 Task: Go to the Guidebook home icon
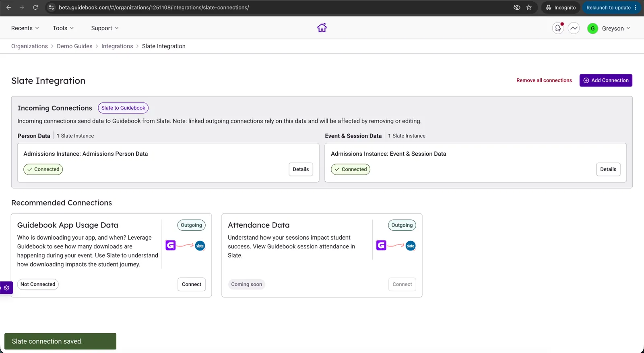[x=322, y=28]
